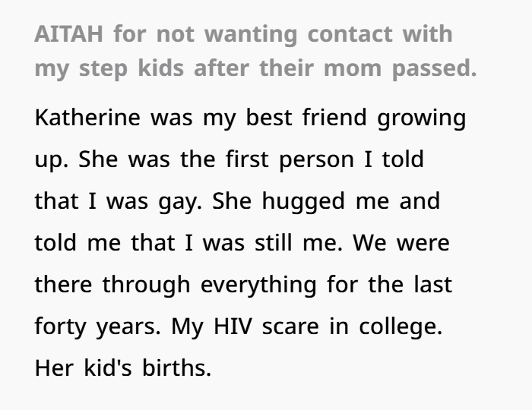Click the word "hugged" in the paragraph
The width and height of the screenshot is (532, 410).
[x=294, y=203]
